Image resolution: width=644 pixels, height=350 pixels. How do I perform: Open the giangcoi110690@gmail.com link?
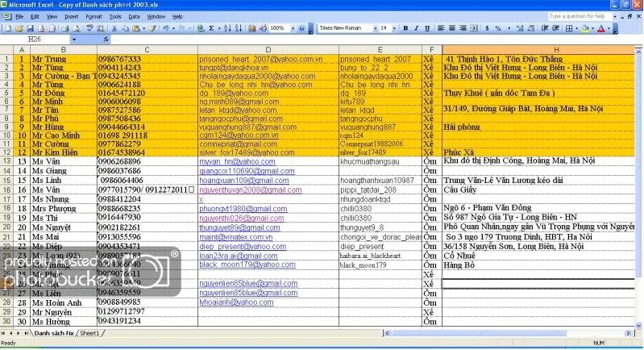pos(247,171)
